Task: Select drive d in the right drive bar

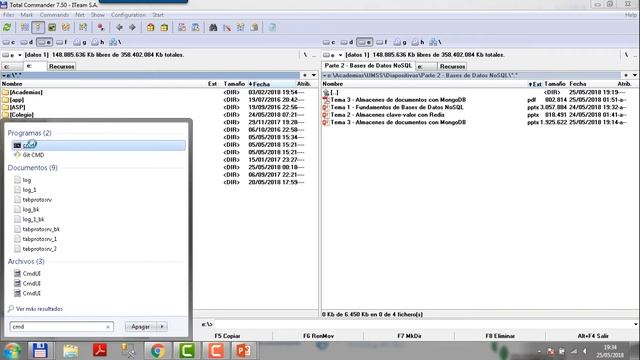Action: coord(347,42)
